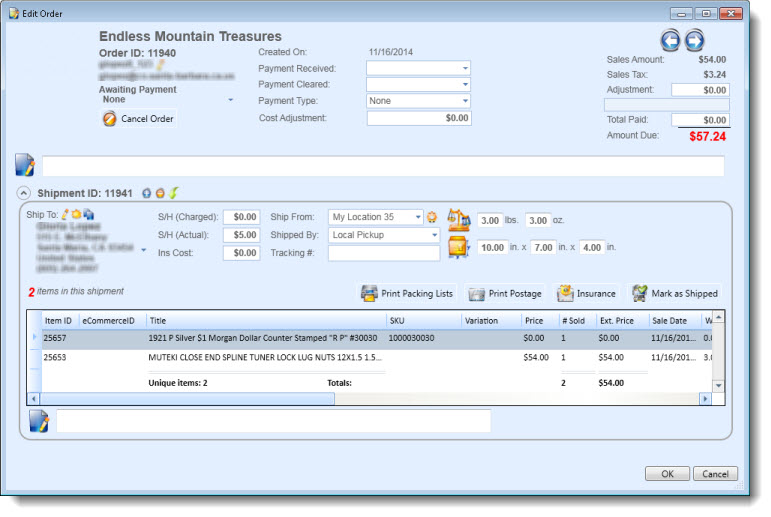
Task: Click the weight ounces field
Action: click(538, 220)
